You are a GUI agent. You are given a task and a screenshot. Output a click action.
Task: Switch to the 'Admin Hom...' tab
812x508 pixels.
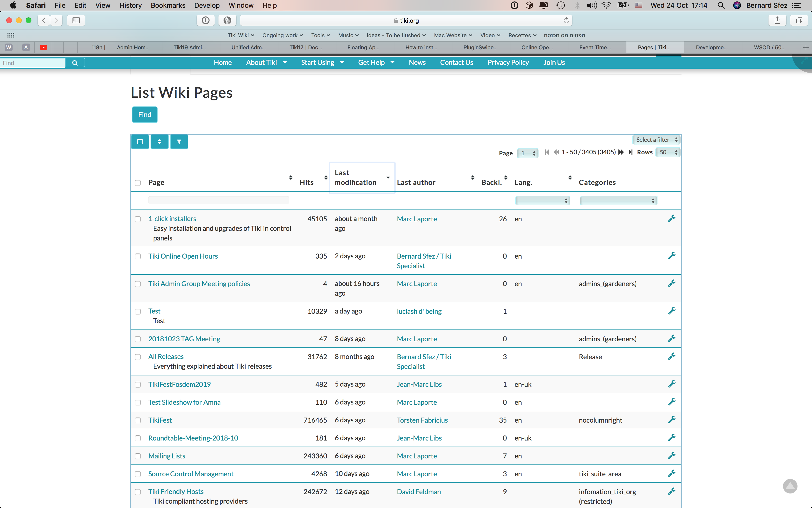coord(133,48)
